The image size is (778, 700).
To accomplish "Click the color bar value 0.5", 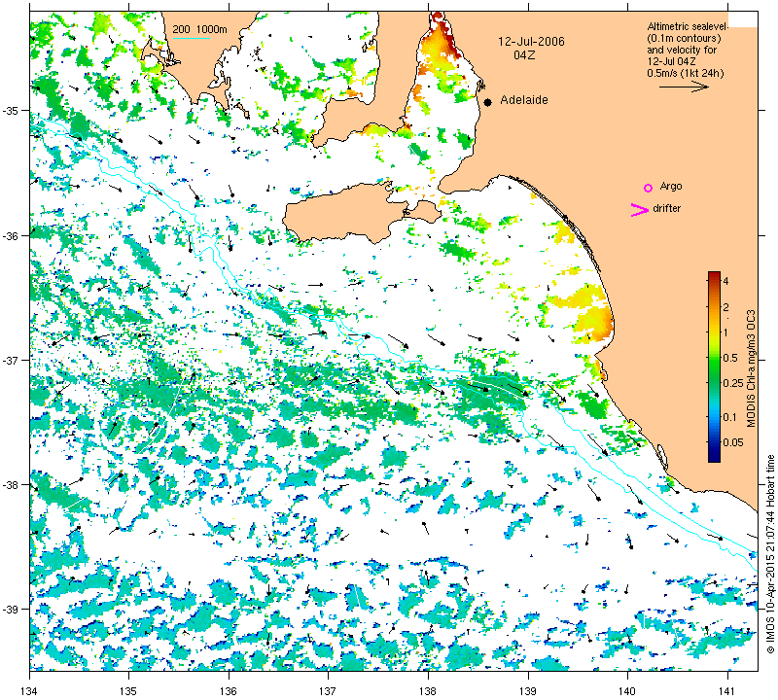I will 730,358.
